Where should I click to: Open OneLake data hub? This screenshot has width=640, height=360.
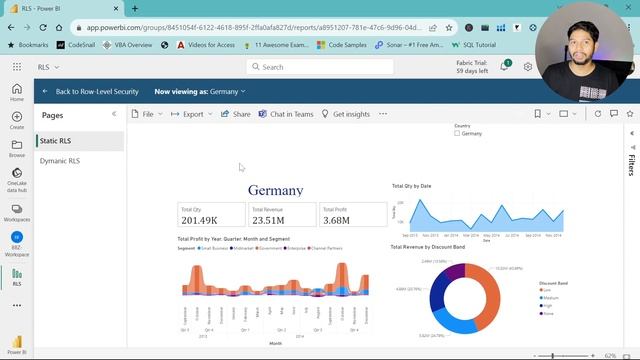tap(17, 180)
